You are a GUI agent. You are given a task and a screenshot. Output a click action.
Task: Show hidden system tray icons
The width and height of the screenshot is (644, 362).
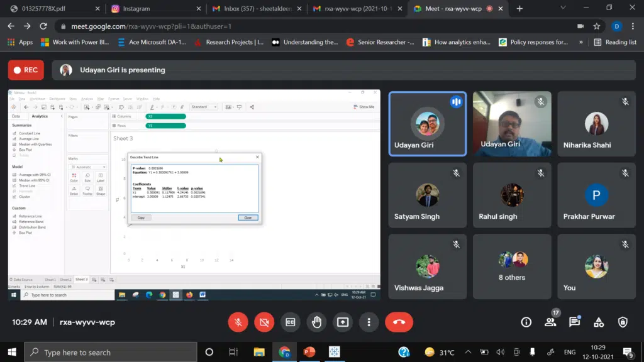[467, 352]
